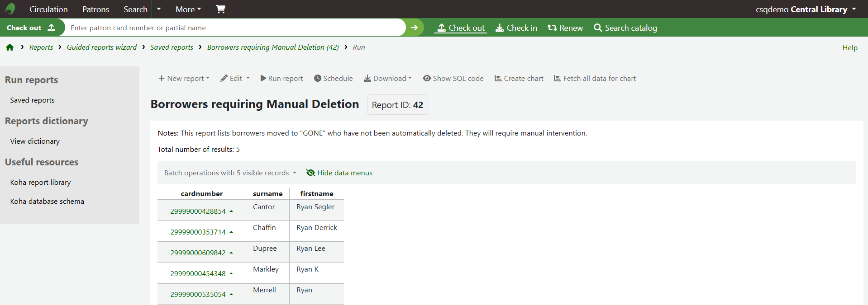Submit patron search with arrow button
This screenshot has width=868, height=305.
[414, 28]
